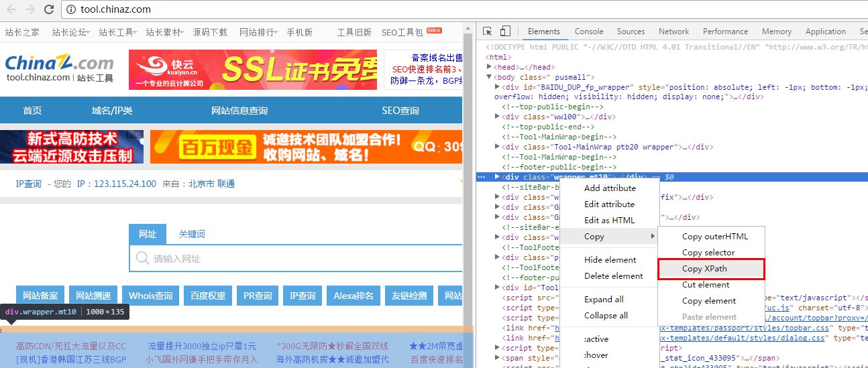Open the Application tab
Viewport: 868px width, 368px height.
pyautogui.click(x=825, y=32)
